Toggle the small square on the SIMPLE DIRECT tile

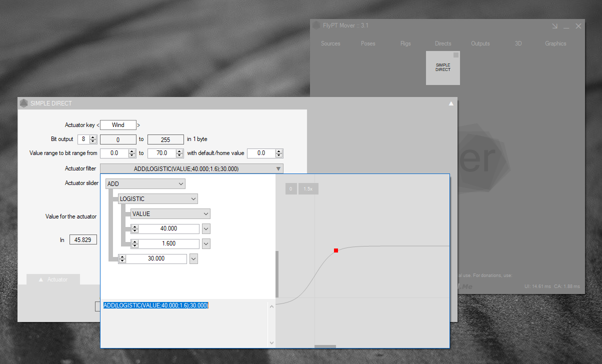coord(455,55)
